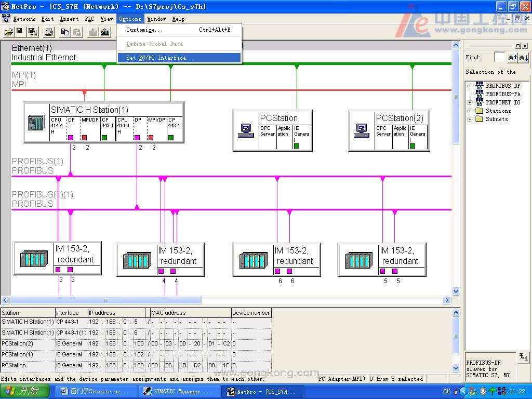This screenshot has height=399, width=532.
Task: Click the Download to station toolbar icon
Action: coord(92,32)
